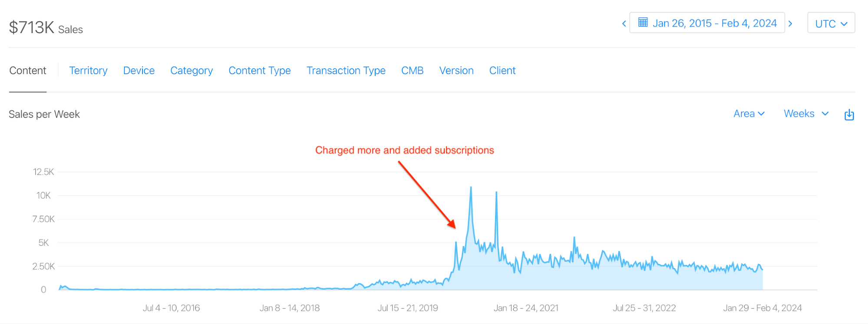Screen dimensions: 868x324
Task: Switch to the Territory tab
Action: coord(88,71)
